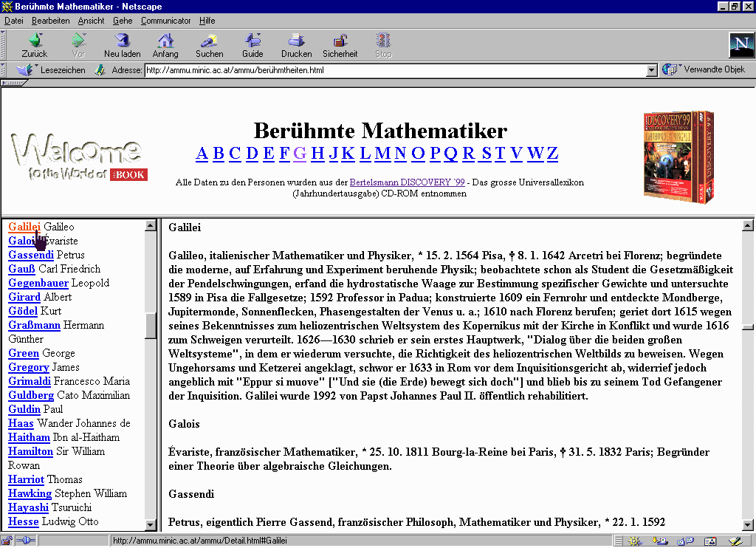Click the page location icon beside Adresse
This screenshot has height=548, width=756.
tap(100, 70)
